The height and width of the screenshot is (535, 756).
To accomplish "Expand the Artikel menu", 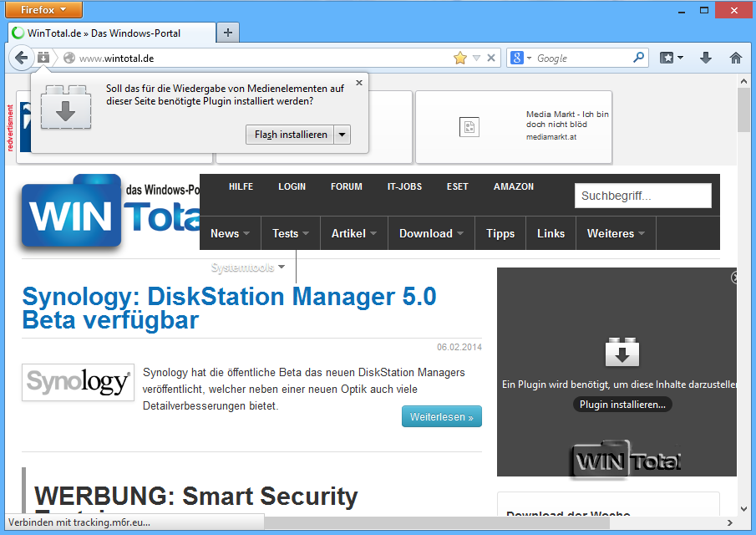I will pyautogui.click(x=354, y=233).
